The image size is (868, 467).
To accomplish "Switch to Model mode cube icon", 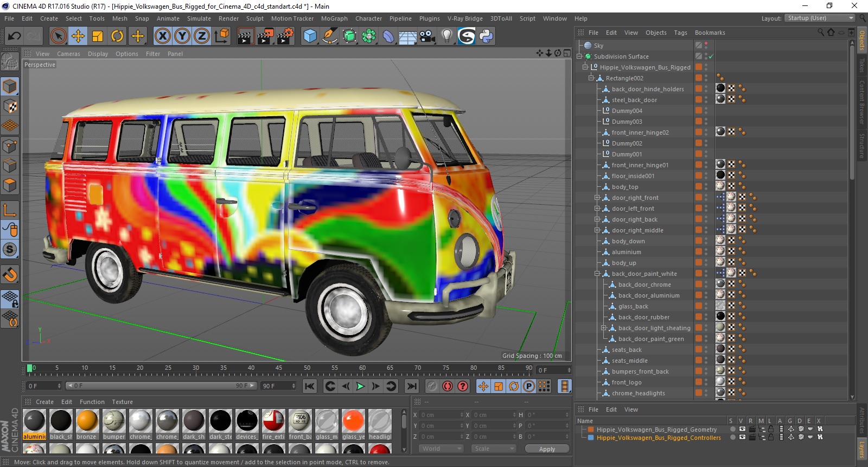I will 10,87.
